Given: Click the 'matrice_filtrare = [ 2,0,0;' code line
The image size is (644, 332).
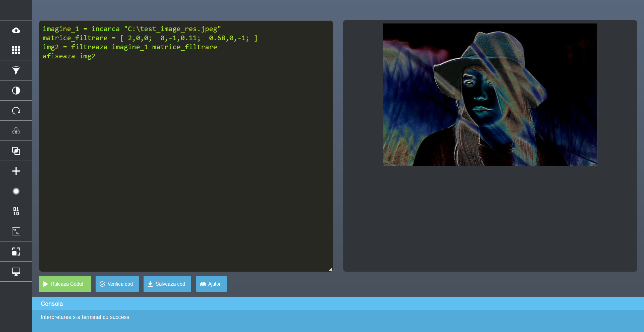Looking at the screenshot, I should [x=150, y=38].
